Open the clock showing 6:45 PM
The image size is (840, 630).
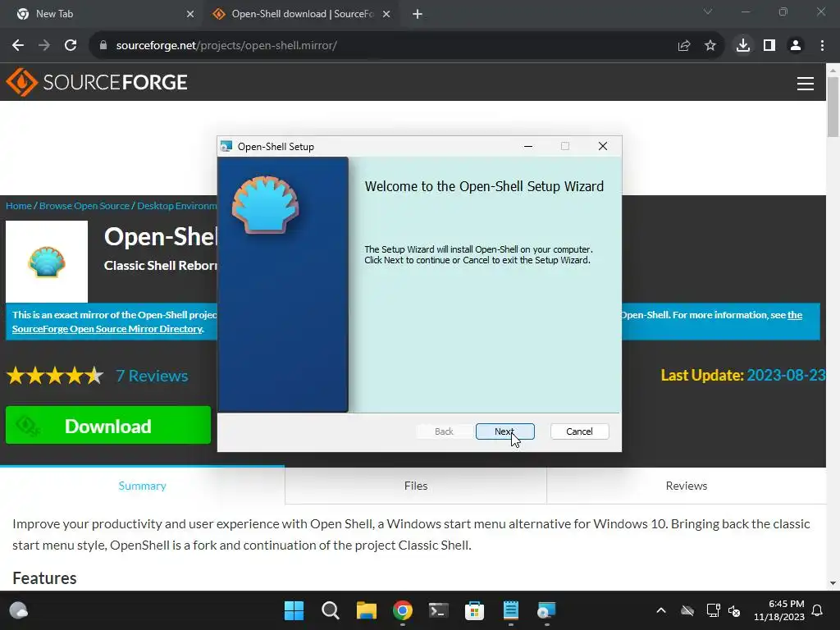click(779, 610)
